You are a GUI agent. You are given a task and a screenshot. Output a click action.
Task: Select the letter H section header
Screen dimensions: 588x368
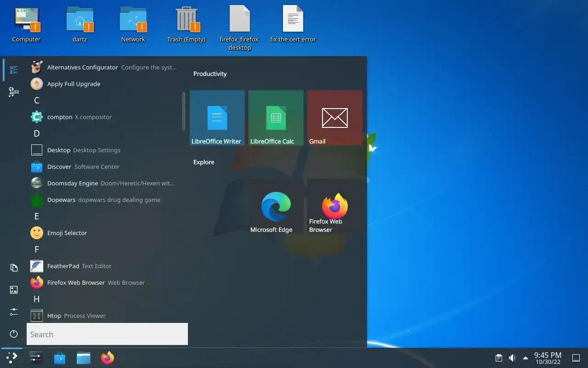pyautogui.click(x=37, y=299)
